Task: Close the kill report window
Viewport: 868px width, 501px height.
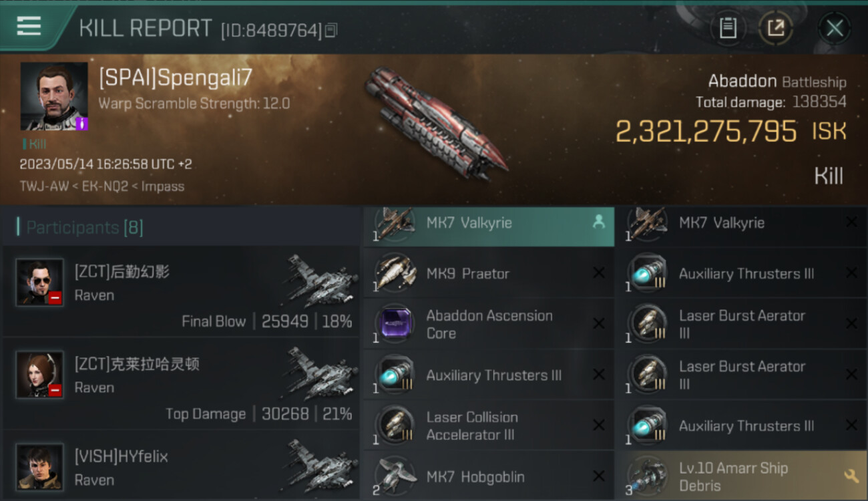Action: click(x=834, y=28)
